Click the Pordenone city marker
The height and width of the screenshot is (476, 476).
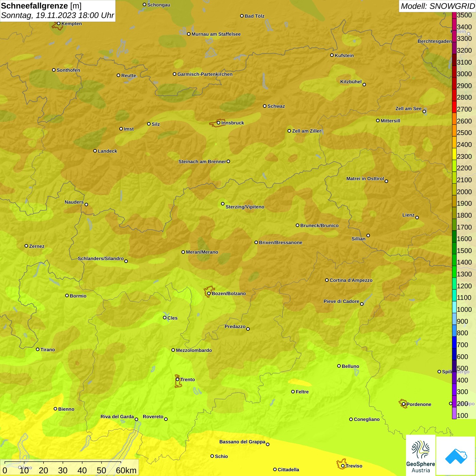(x=404, y=404)
